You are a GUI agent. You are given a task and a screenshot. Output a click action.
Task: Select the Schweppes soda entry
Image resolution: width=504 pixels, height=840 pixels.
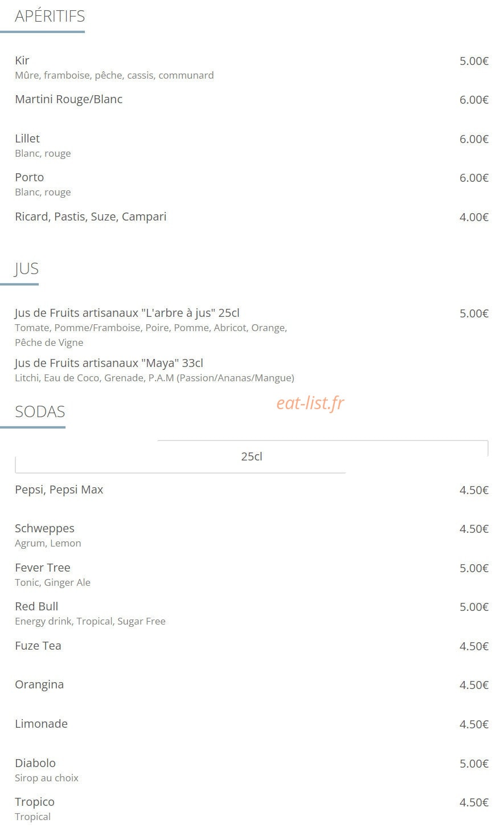[44, 528]
